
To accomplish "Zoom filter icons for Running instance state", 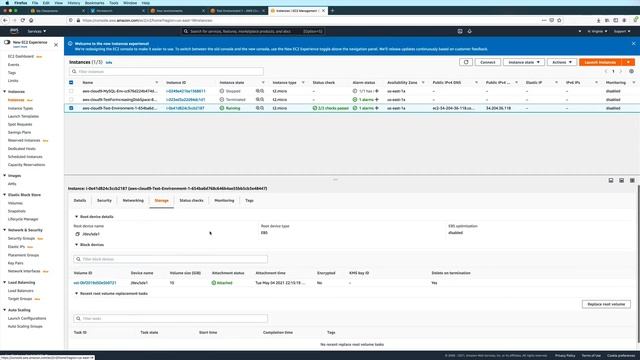I will tap(260, 108).
